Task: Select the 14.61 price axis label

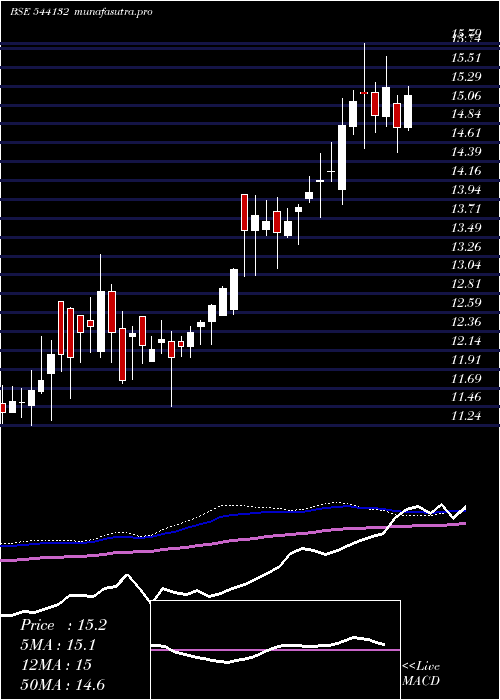Action: (466, 133)
